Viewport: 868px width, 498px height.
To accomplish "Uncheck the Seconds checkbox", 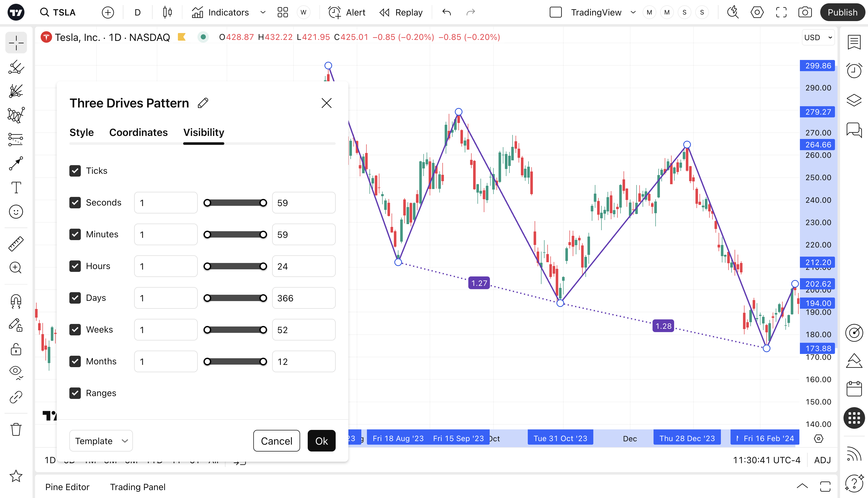I will [75, 203].
